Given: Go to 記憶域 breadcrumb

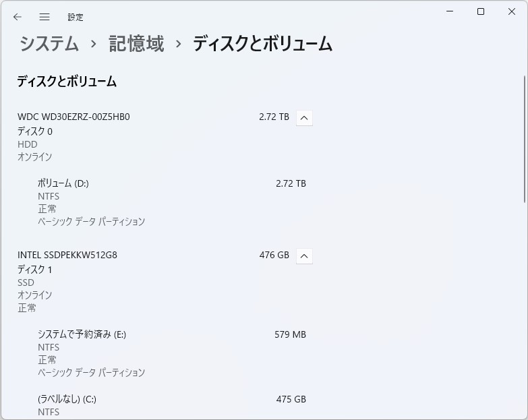Looking at the screenshot, I should [136, 44].
